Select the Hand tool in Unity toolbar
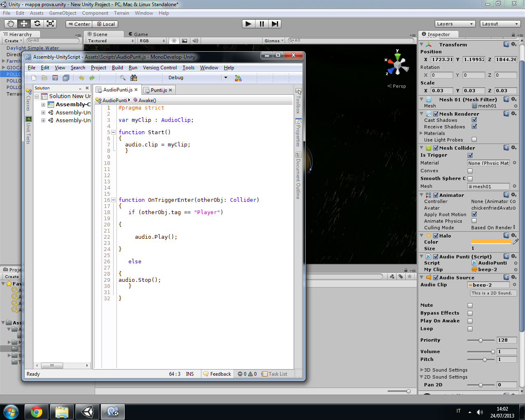The height and width of the screenshot is (420, 525). [x=11, y=24]
